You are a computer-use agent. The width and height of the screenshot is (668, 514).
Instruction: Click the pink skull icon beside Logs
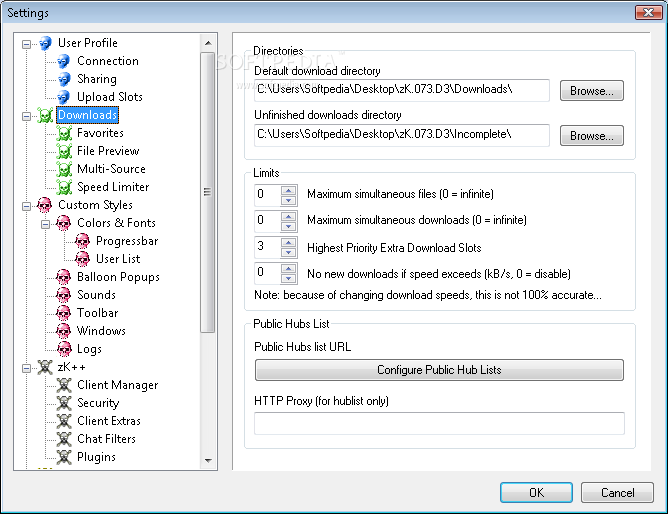click(x=64, y=349)
